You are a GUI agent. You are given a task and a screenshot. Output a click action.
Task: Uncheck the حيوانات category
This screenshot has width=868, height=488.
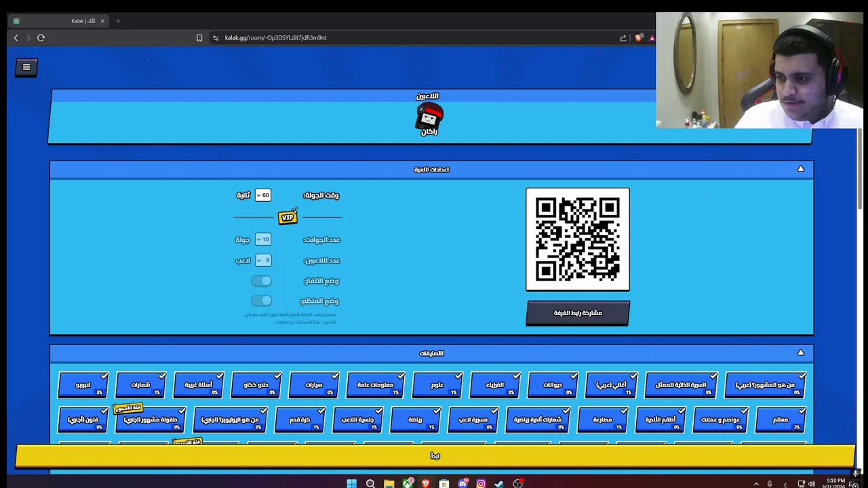tap(553, 384)
